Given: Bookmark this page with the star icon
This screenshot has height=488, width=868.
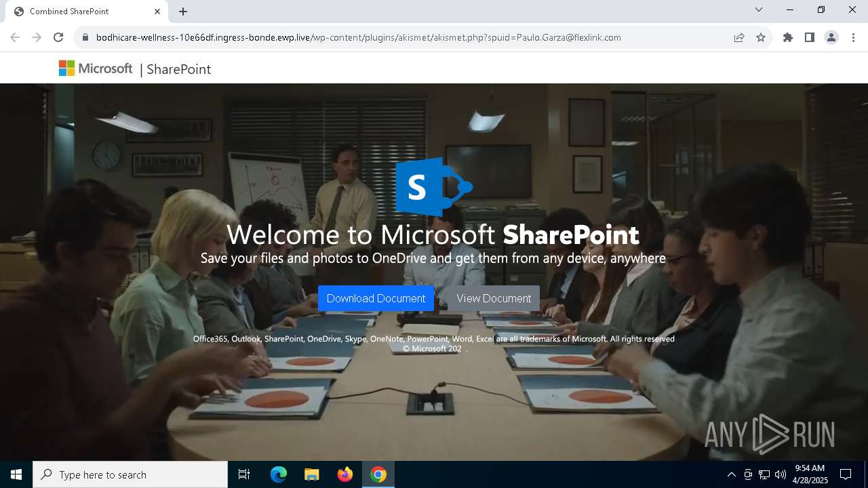Looking at the screenshot, I should 761,37.
